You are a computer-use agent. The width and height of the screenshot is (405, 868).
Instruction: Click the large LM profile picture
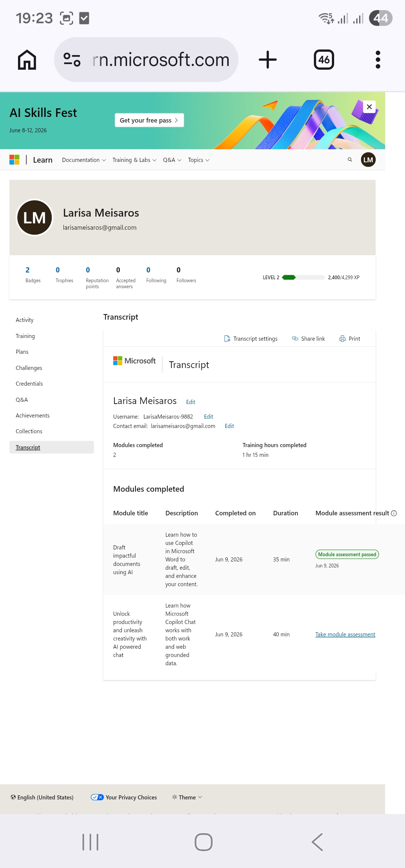35,218
